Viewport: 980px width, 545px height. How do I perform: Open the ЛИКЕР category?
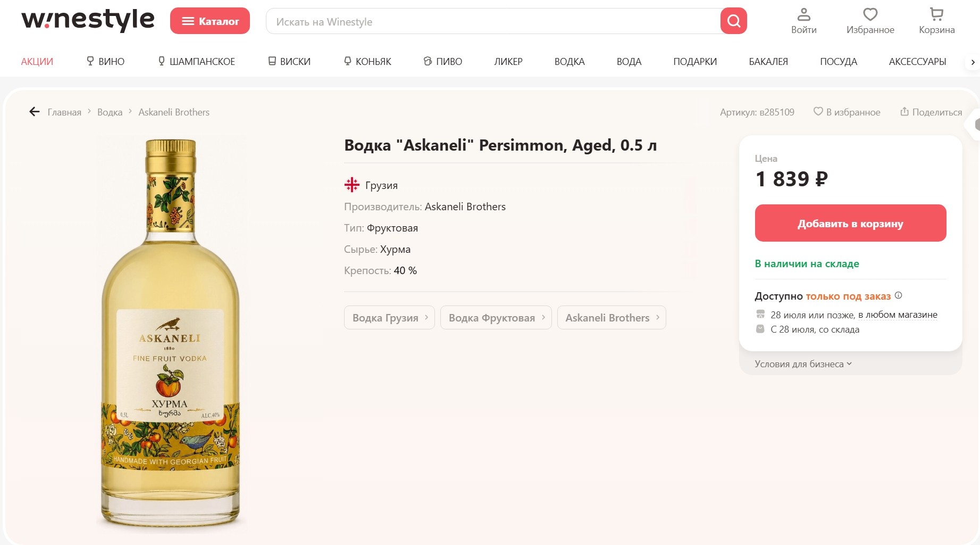(x=508, y=62)
